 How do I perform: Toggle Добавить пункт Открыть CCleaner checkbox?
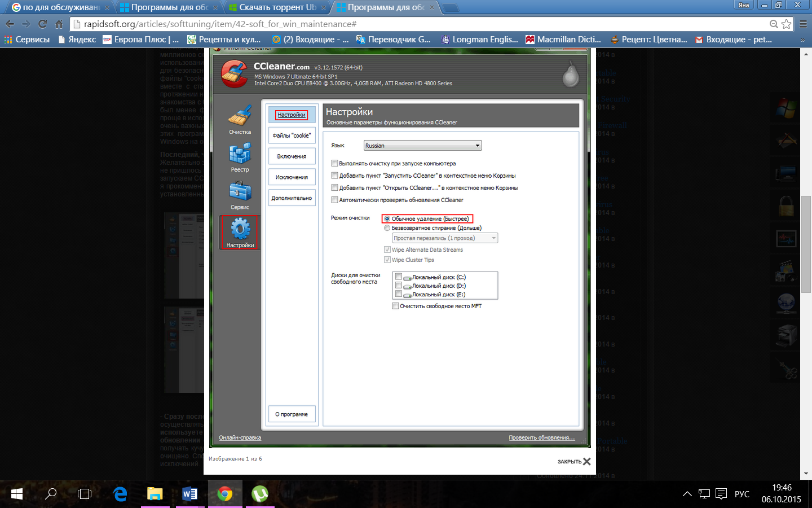pos(334,188)
